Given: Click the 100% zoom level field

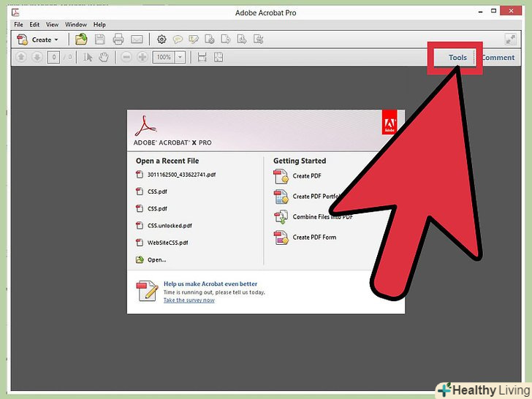Looking at the screenshot, I should [164, 57].
